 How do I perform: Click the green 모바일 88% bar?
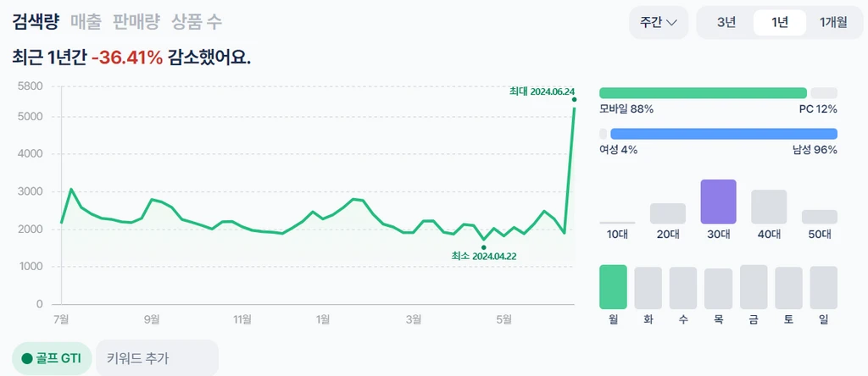703,92
